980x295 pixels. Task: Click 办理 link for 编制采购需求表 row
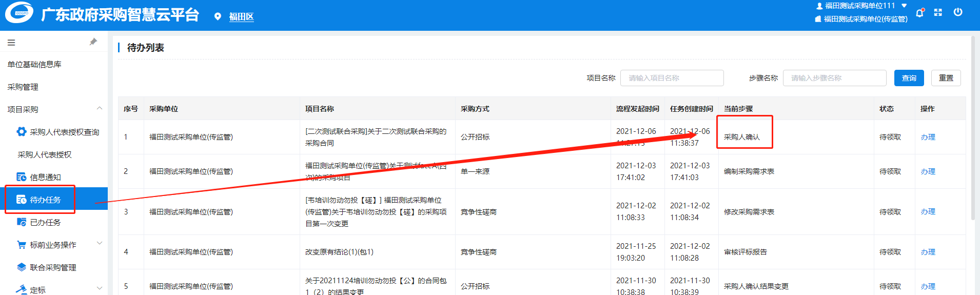928,171
